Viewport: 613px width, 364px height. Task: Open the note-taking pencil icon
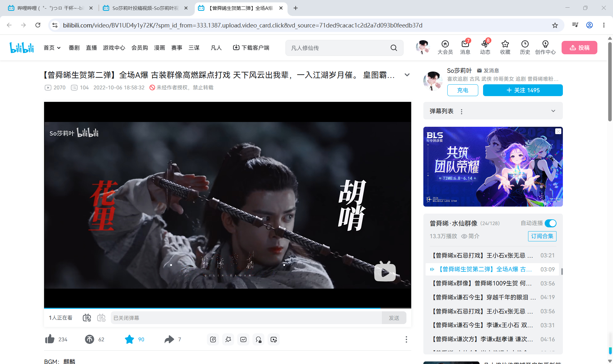coord(213,339)
